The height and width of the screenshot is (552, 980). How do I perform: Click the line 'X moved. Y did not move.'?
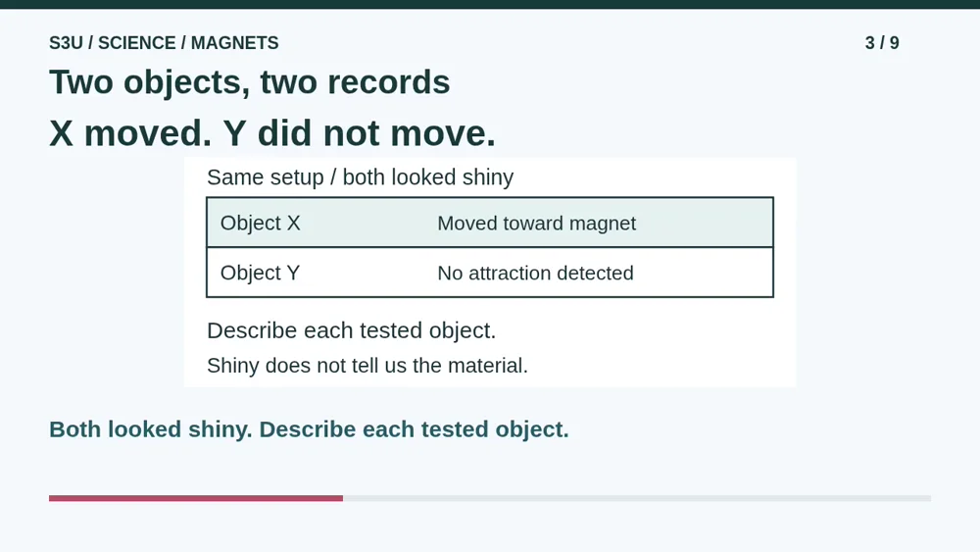pos(272,133)
